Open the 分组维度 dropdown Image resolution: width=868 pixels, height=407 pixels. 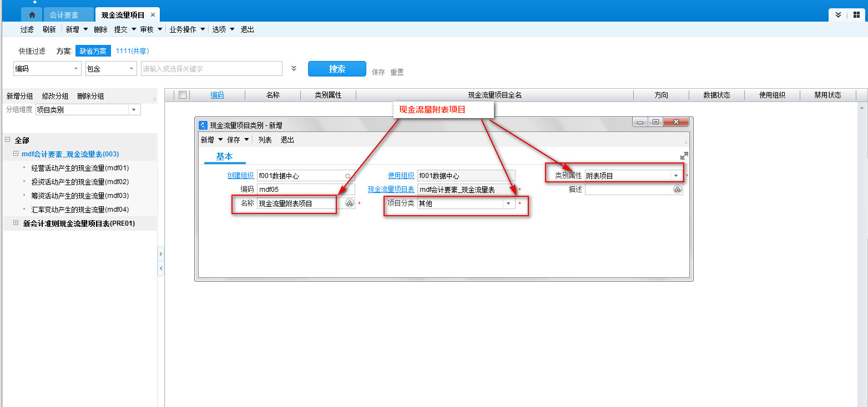[134, 110]
